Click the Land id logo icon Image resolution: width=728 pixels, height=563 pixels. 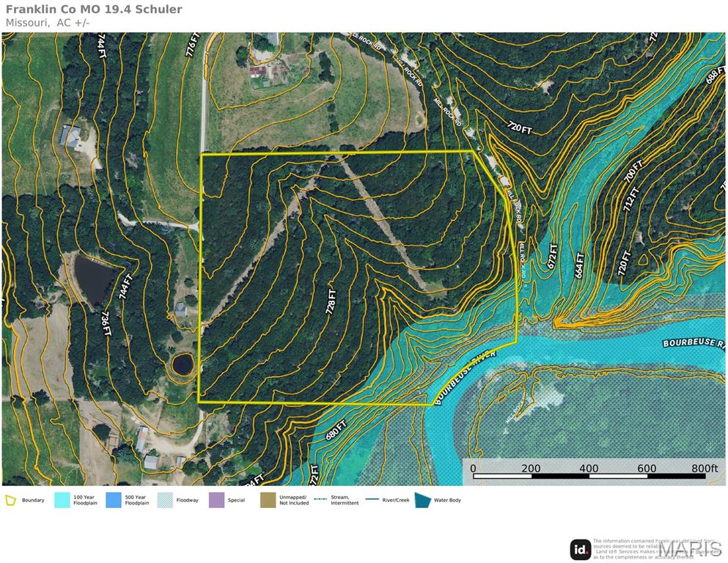pos(581,550)
